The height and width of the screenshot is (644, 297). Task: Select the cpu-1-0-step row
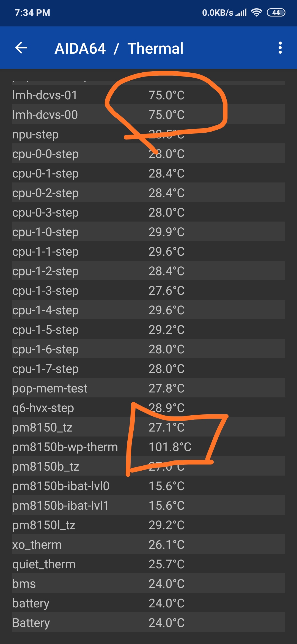pos(148,232)
